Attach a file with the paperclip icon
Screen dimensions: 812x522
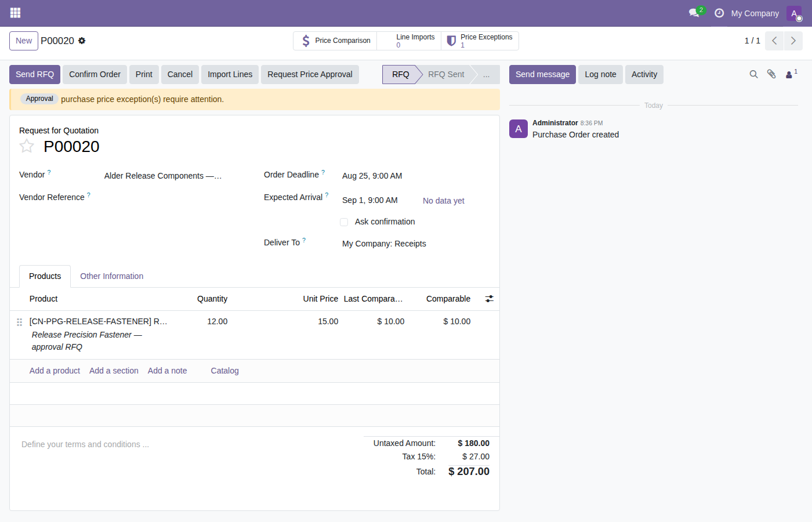pos(771,74)
